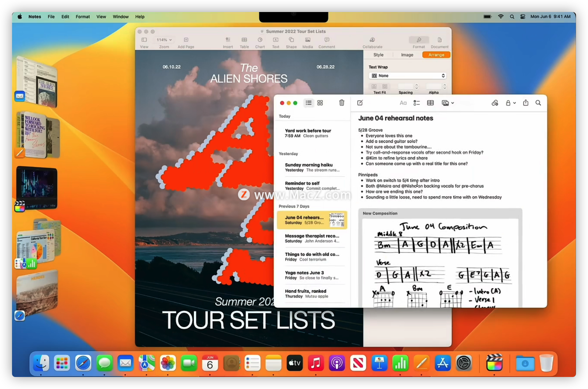588x389 pixels.
Task: Search notes with magnifier icon
Action: coord(538,103)
